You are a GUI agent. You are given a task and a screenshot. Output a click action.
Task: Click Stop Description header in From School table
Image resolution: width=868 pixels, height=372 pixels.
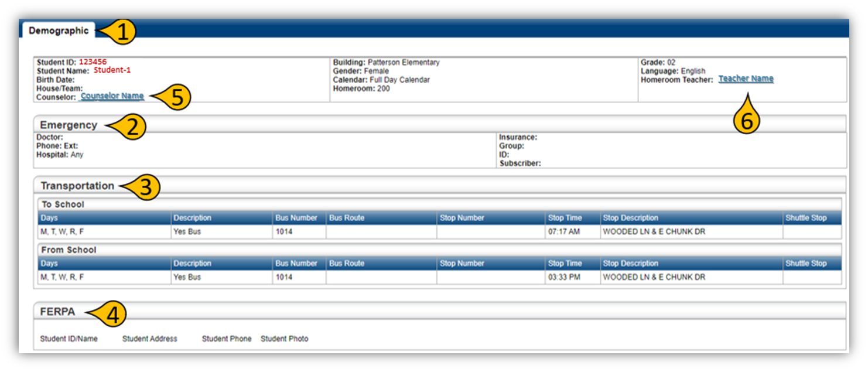[630, 264]
